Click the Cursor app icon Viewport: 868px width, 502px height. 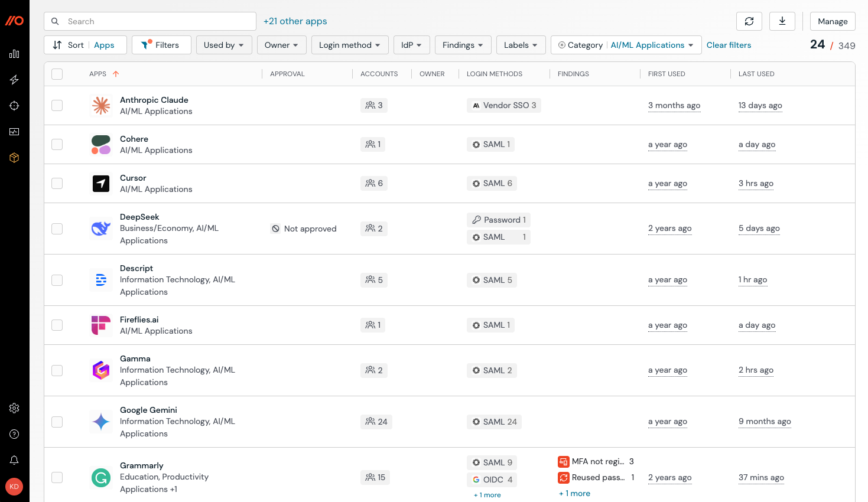(x=101, y=183)
